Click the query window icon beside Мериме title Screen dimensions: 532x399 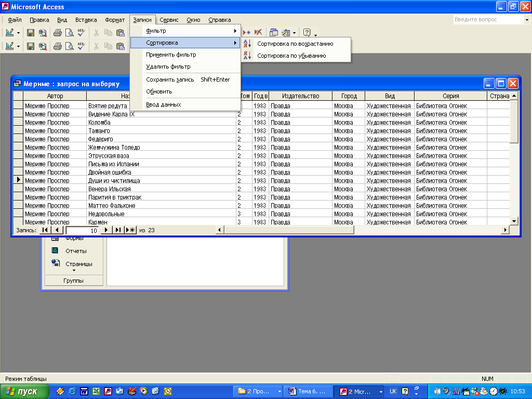point(17,84)
